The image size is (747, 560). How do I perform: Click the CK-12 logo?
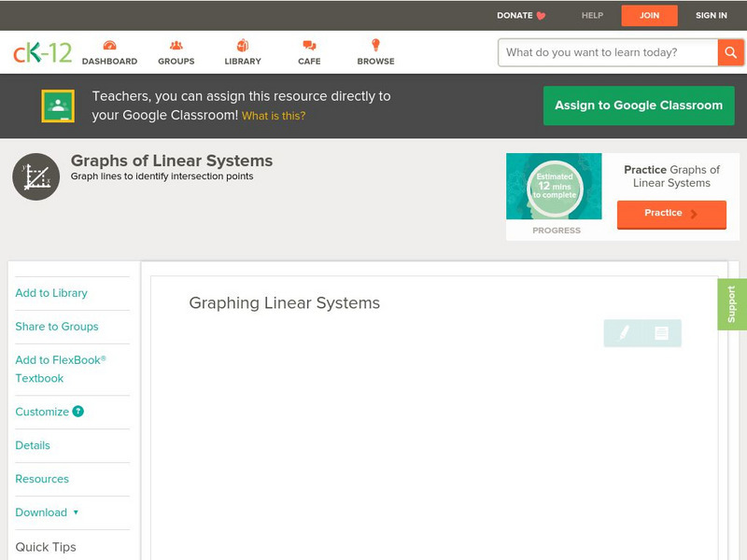[x=42, y=52]
